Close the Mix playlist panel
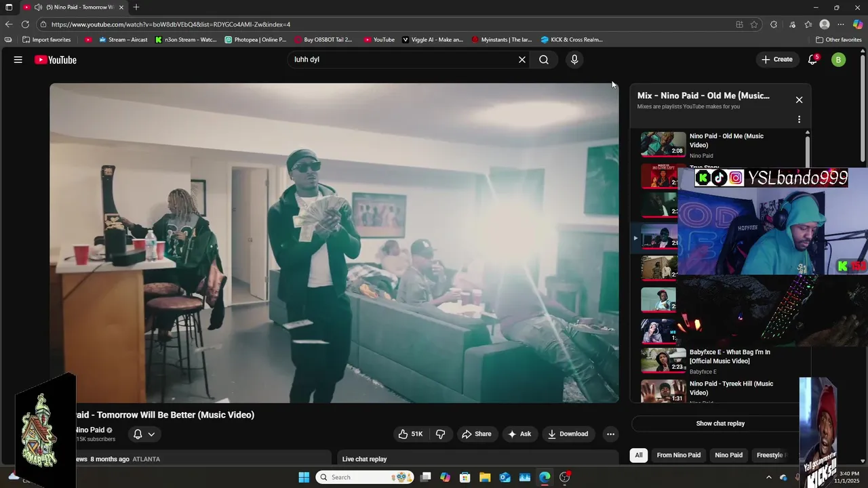The width and height of the screenshot is (868, 488). [799, 100]
